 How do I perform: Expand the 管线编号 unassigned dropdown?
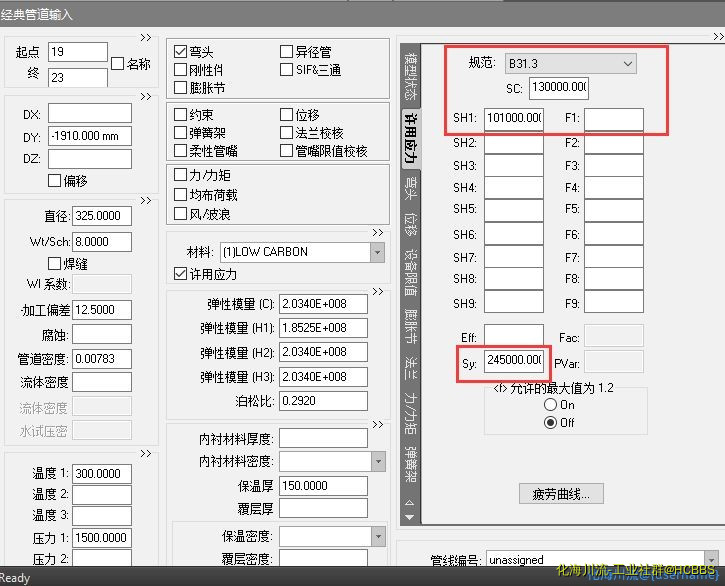tap(709, 560)
